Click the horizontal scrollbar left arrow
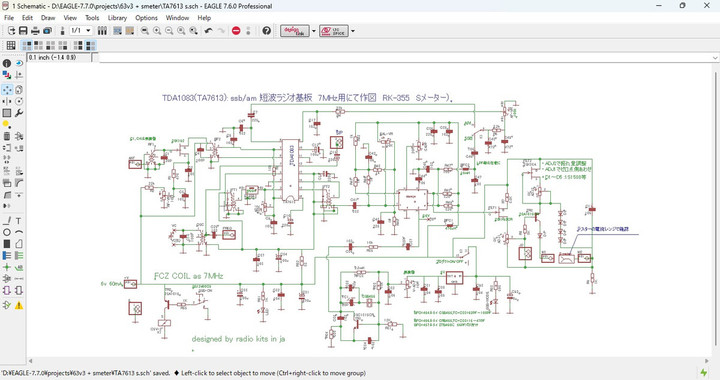The image size is (720, 380). pyautogui.click(x=31, y=361)
